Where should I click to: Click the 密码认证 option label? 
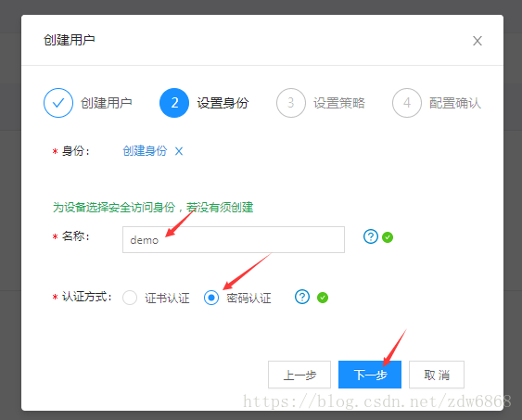pyautogui.click(x=248, y=298)
